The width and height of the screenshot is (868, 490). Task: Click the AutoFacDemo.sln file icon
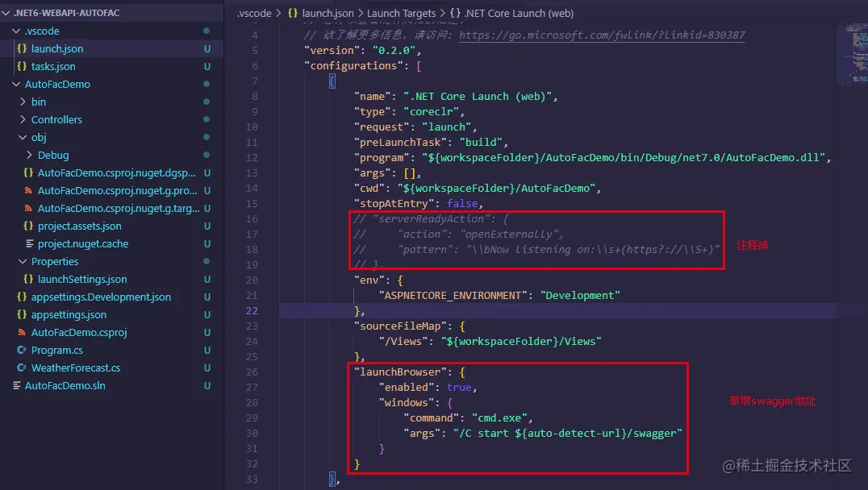tap(17, 385)
